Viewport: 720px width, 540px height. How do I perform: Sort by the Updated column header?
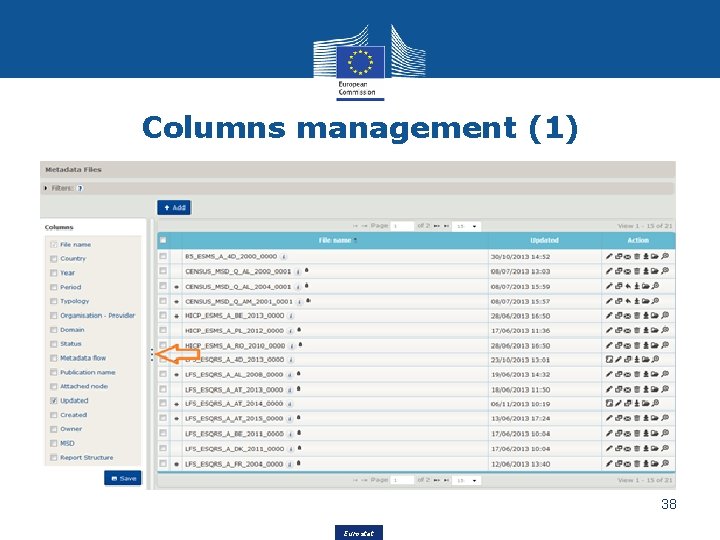tap(544, 240)
